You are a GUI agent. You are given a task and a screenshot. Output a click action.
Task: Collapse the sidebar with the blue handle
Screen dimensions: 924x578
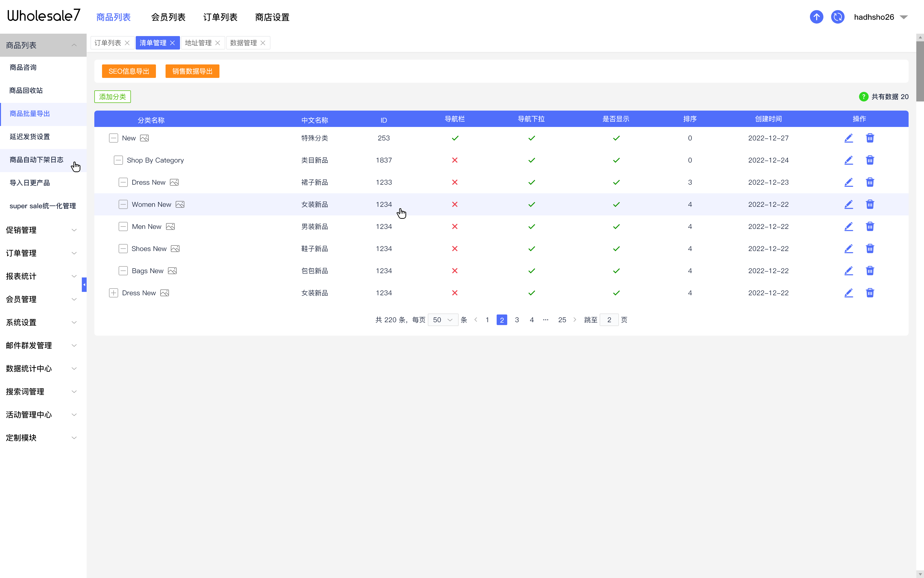click(84, 285)
